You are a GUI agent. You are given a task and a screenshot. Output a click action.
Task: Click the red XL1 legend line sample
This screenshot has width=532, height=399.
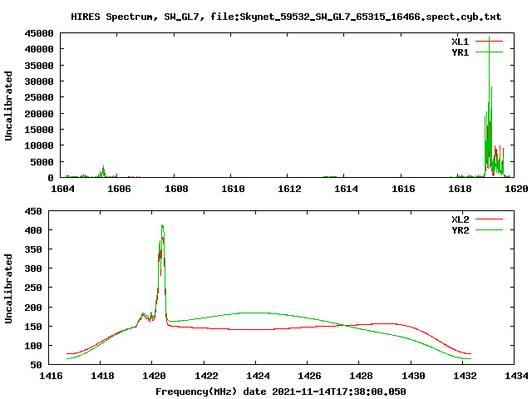pyautogui.click(x=489, y=41)
